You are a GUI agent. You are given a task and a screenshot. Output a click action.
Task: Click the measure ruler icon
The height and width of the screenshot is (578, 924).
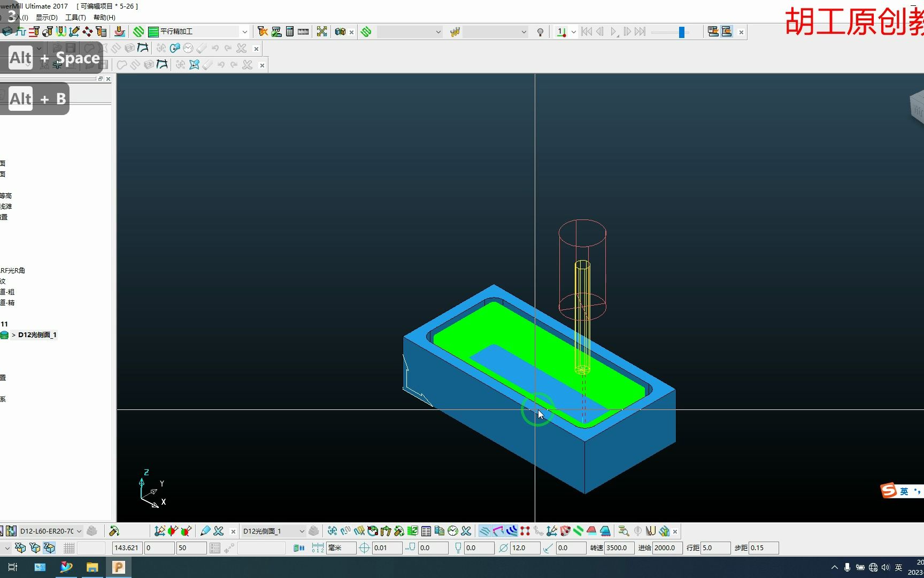(303, 32)
